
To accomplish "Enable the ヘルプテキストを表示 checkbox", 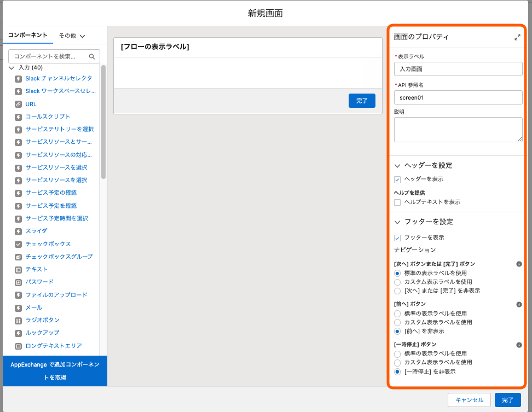I will pos(397,202).
